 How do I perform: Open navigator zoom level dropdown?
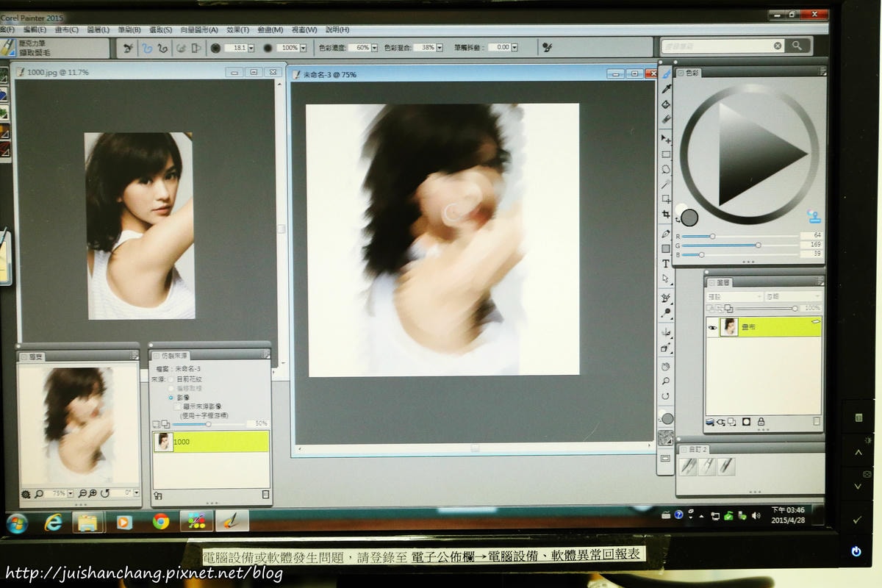tap(70, 493)
